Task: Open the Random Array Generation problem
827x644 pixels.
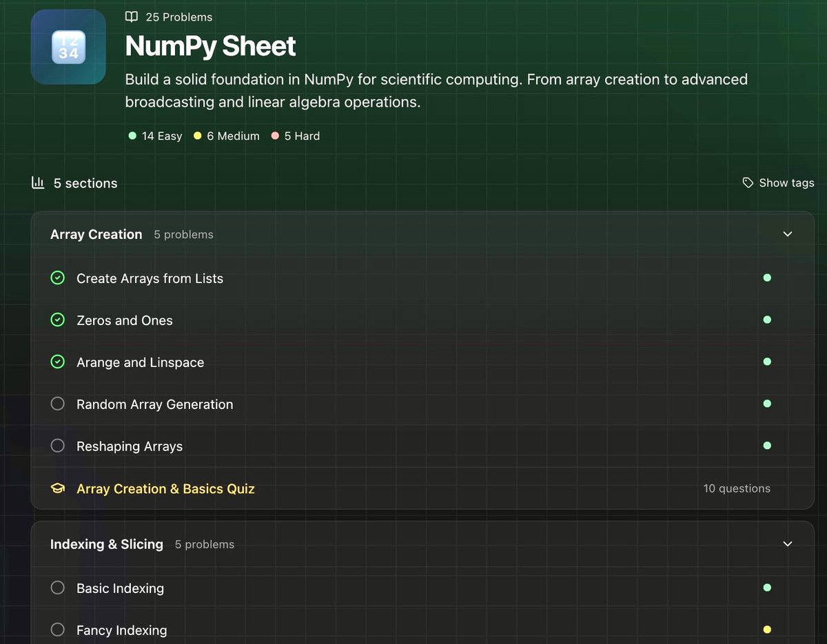Action: pos(155,404)
